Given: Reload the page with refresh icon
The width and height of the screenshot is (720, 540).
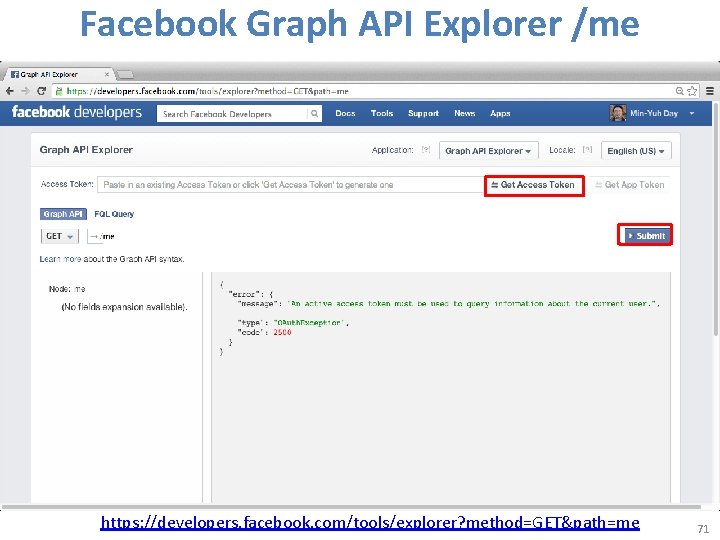Looking at the screenshot, I should coord(41,91).
